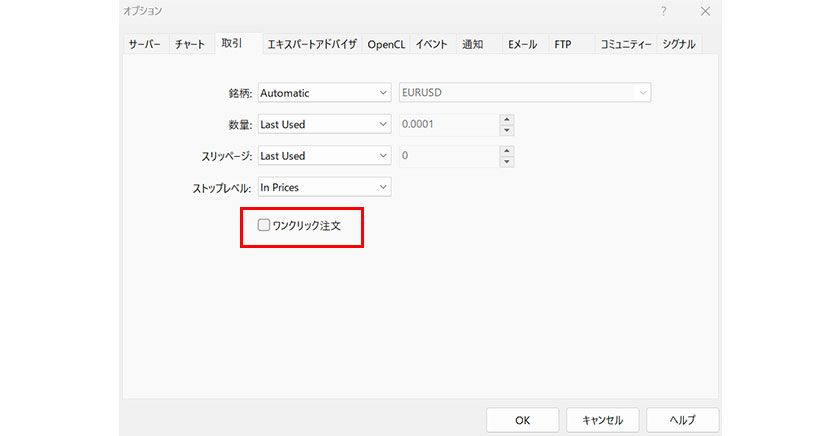
Task: Go to the OpenCL tab
Action: pos(386,45)
